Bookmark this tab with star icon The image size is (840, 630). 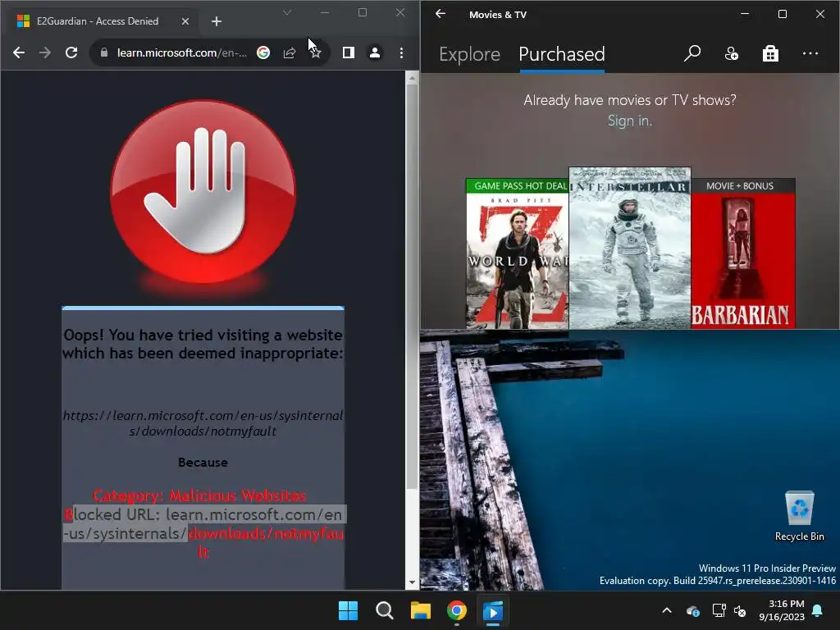pyautogui.click(x=316, y=52)
